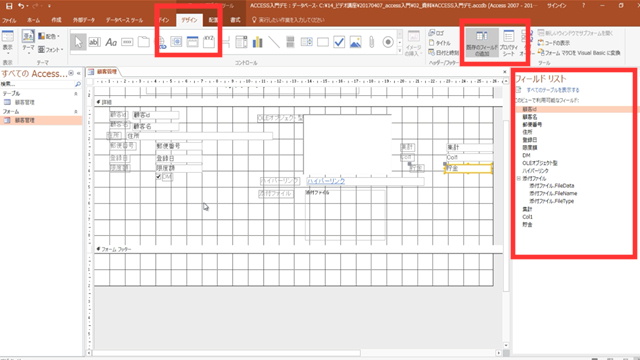The image size is (640, 360).
Task: Open the フォント (Fonts) dropdown
Action: (51, 49)
